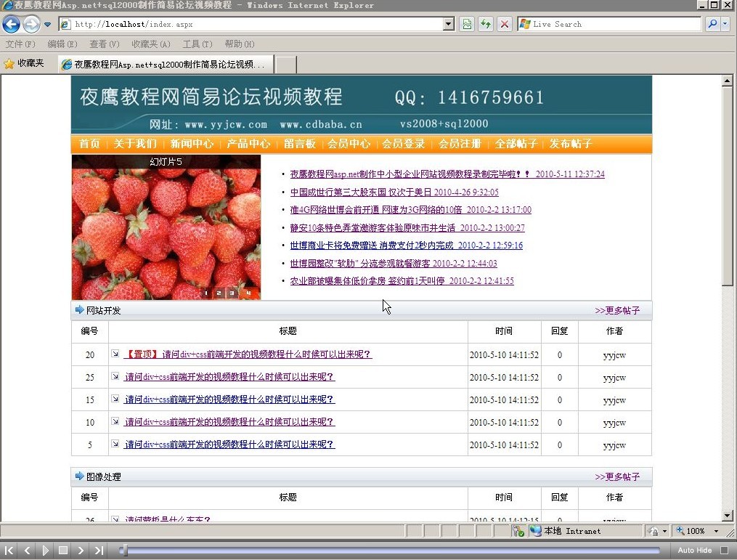
Task: Click the arrow icon in post row 15
Action: pyautogui.click(x=115, y=399)
